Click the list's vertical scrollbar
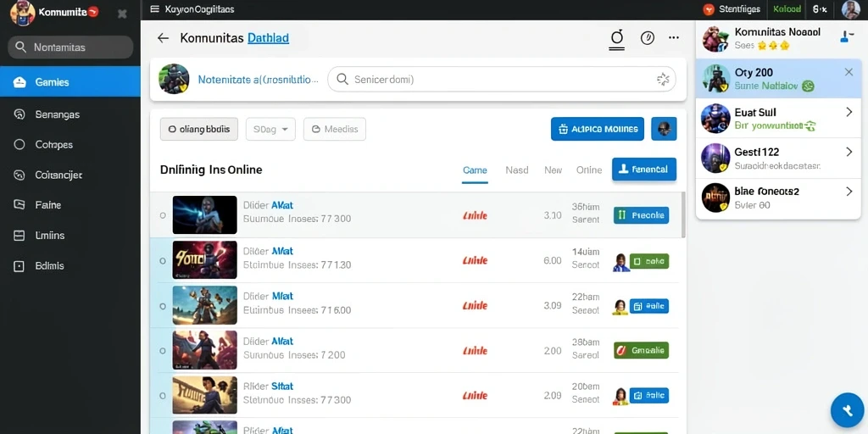The height and width of the screenshot is (434, 868). (x=683, y=214)
